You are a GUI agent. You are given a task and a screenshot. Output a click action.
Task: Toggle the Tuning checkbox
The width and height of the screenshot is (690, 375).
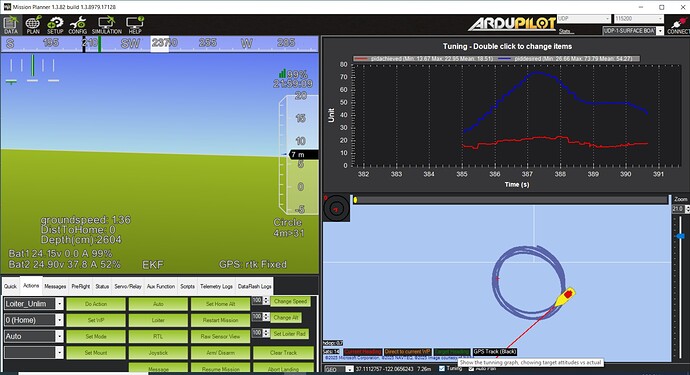click(x=442, y=368)
